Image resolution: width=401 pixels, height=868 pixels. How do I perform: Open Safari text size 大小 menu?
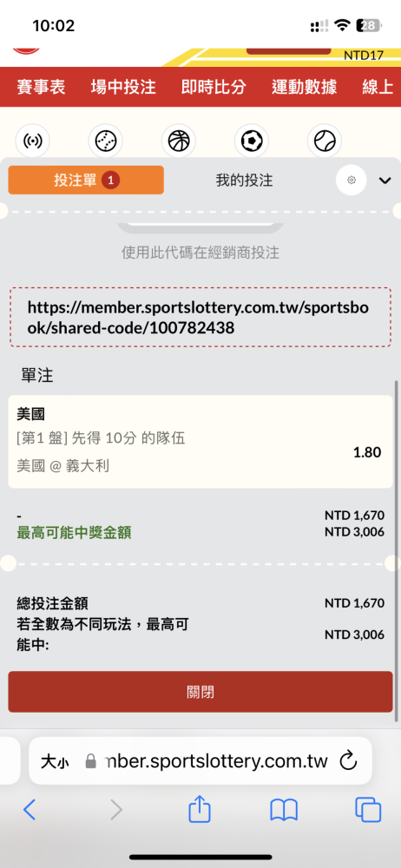coord(55,762)
